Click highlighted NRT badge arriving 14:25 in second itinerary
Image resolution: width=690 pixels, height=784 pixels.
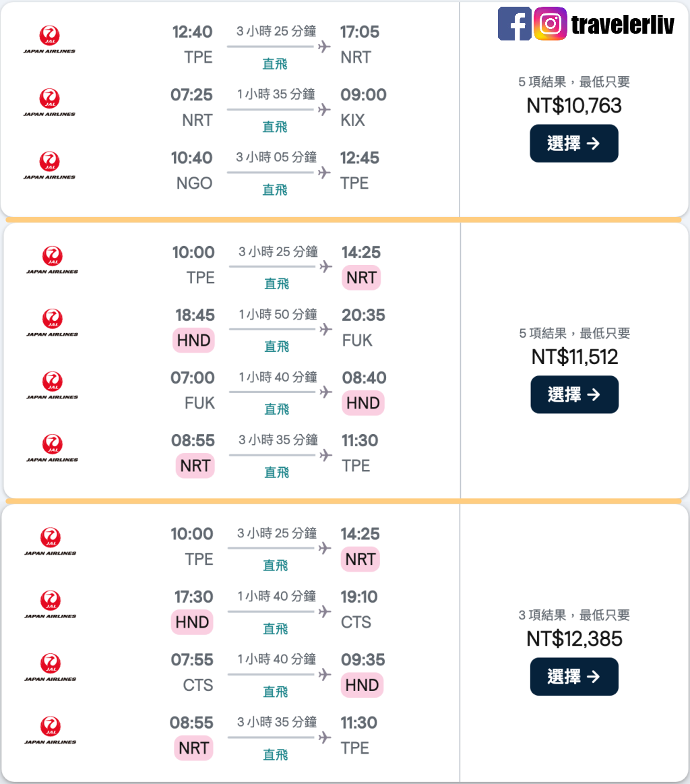(x=361, y=278)
